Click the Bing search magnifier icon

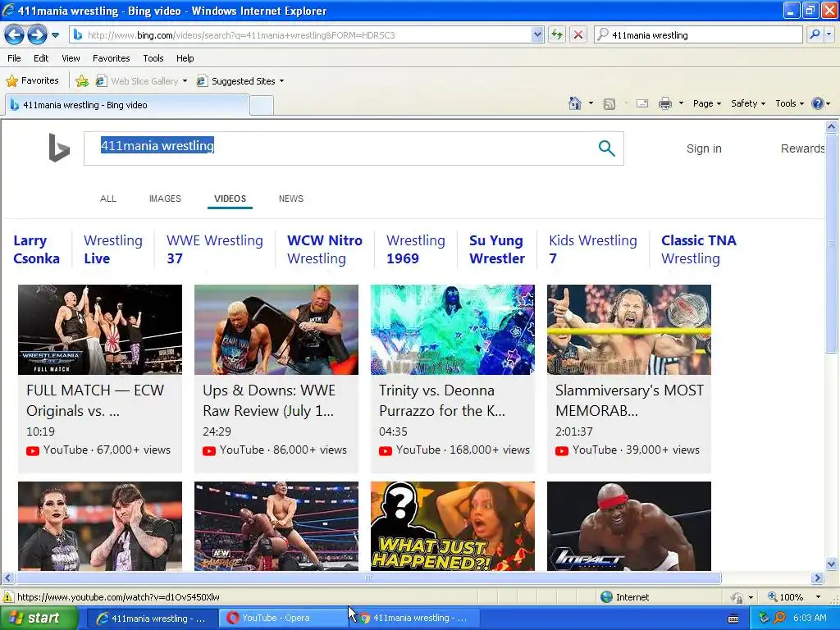pyautogui.click(x=606, y=148)
